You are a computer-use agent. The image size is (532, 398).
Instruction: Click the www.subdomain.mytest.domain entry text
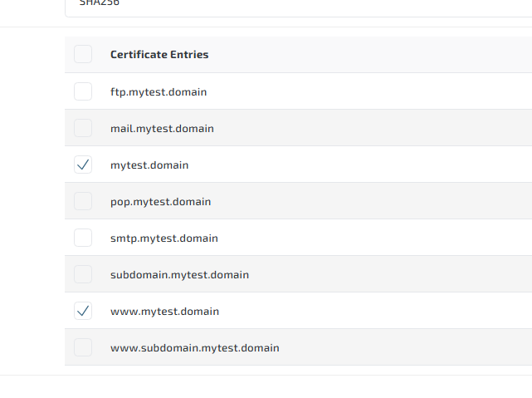pos(194,348)
